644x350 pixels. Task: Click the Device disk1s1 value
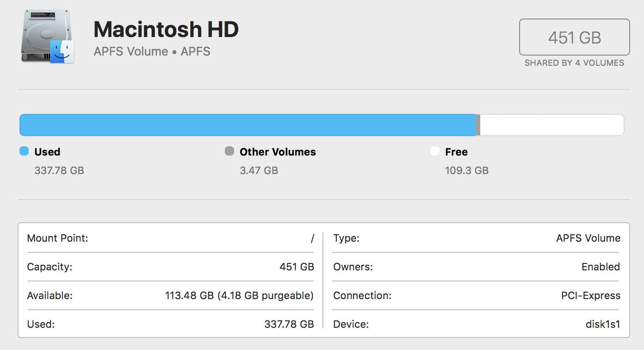coord(602,324)
